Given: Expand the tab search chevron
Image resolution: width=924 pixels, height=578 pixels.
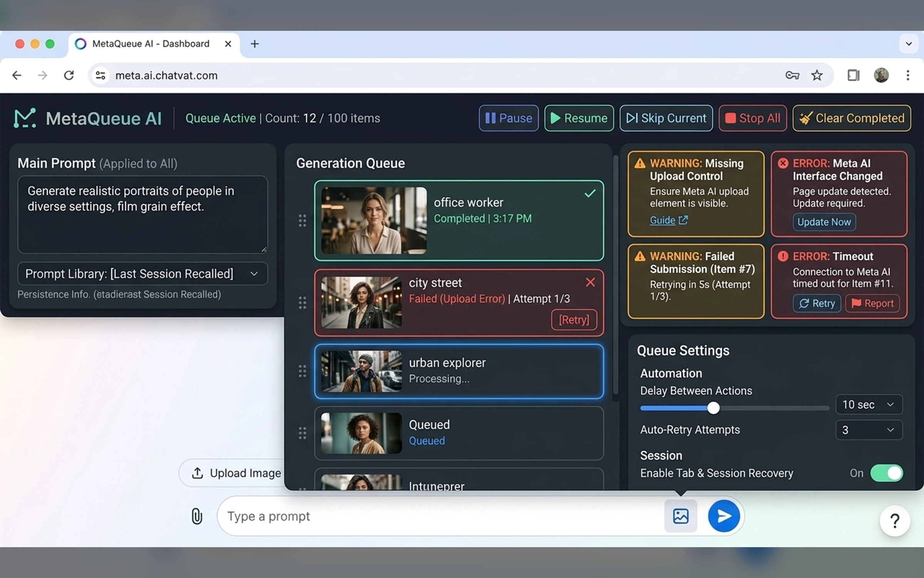Looking at the screenshot, I should [909, 44].
